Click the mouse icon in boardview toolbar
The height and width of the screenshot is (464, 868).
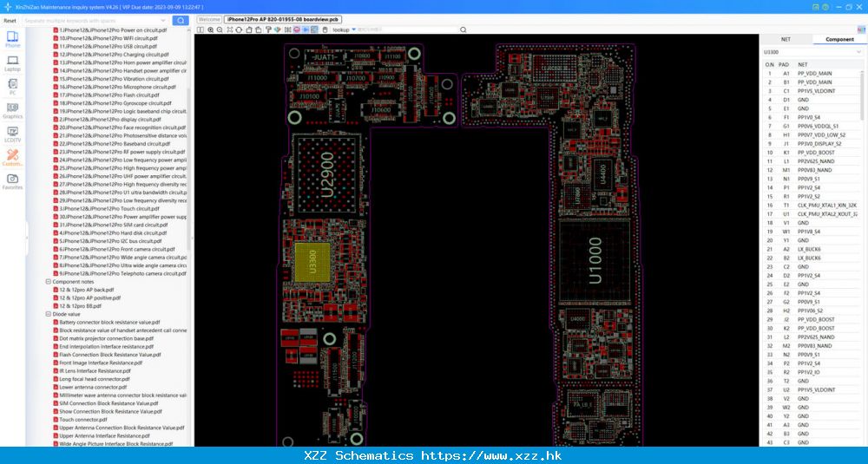(x=325, y=29)
